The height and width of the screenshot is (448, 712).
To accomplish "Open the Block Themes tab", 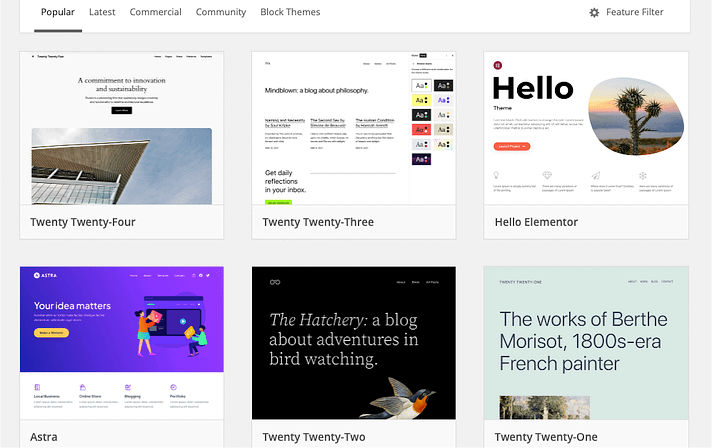I will (290, 12).
